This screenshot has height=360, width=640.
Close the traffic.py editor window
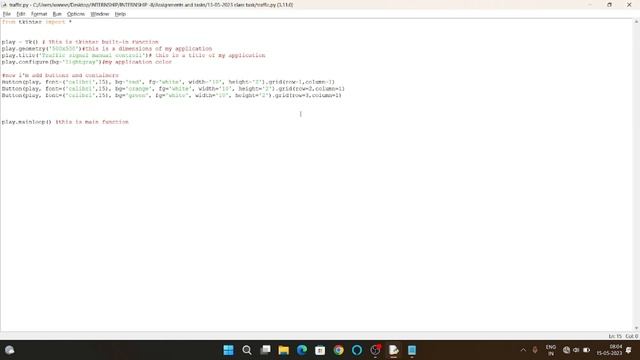tap(629, 5)
